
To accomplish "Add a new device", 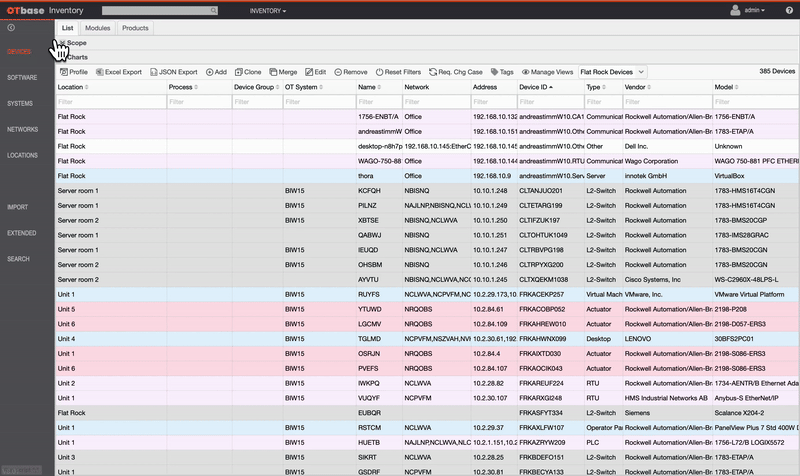I will [216, 72].
